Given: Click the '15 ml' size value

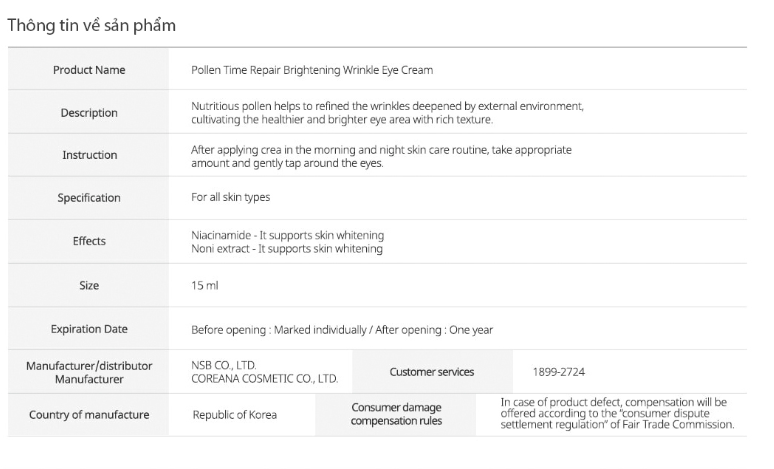Looking at the screenshot, I should pyautogui.click(x=205, y=286).
